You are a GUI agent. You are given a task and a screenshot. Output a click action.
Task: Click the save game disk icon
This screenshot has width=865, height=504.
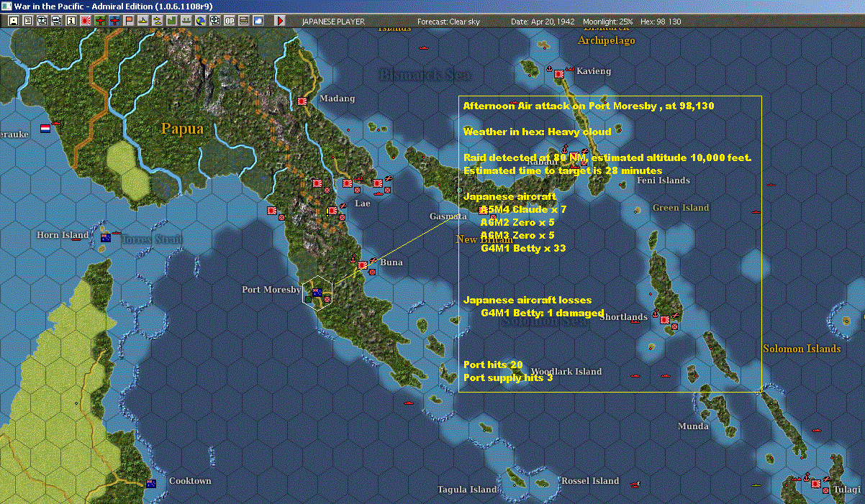tap(14, 21)
